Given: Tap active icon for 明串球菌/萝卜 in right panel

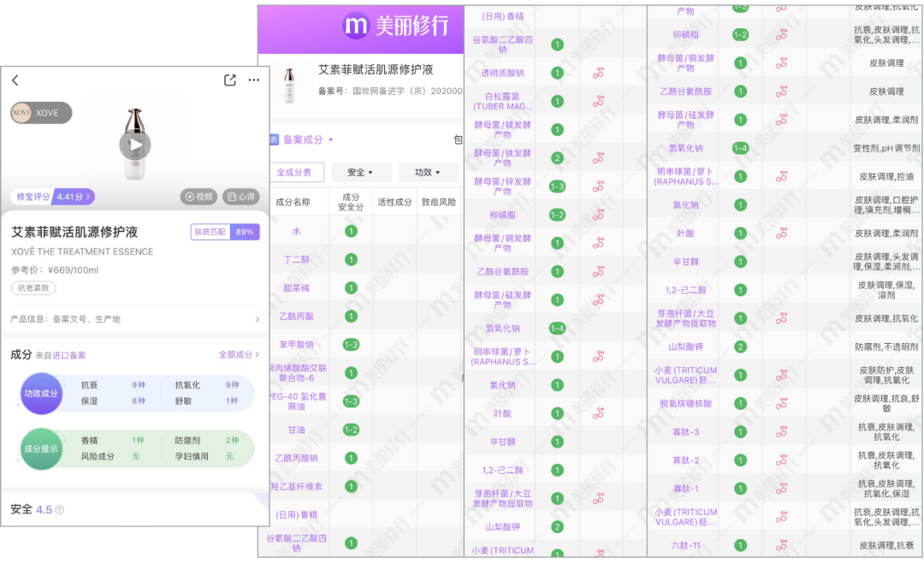Looking at the screenshot, I should pyautogui.click(x=782, y=176).
